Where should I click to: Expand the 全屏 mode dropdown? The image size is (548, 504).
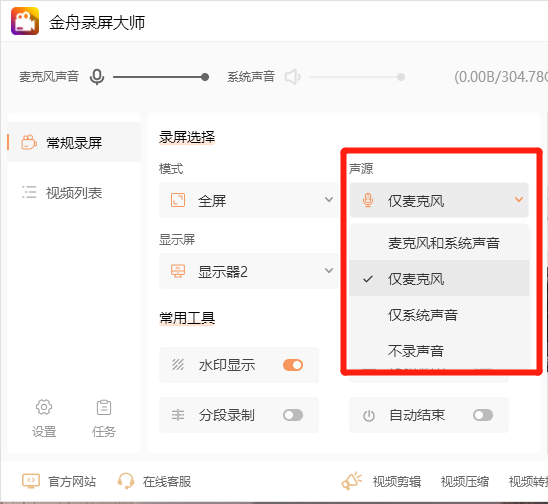click(248, 200)
